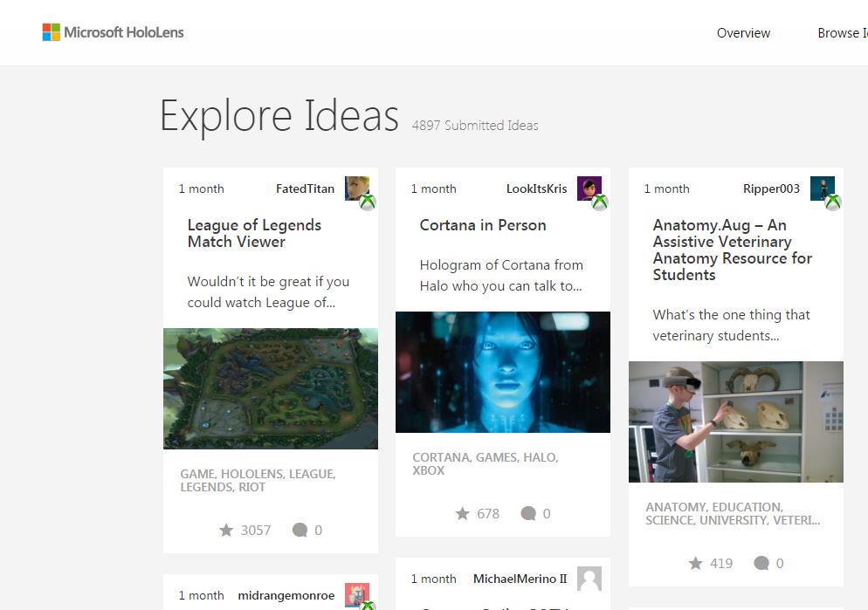Viewport: 868px width, 610px height.
Task: Click the 419 star count
Action: pos(721,564)
